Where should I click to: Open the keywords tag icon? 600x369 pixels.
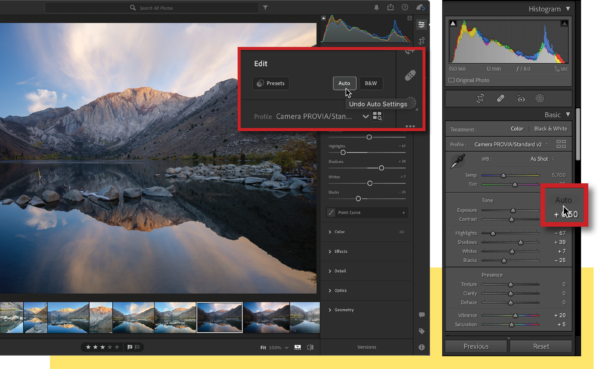click(422, 331)
